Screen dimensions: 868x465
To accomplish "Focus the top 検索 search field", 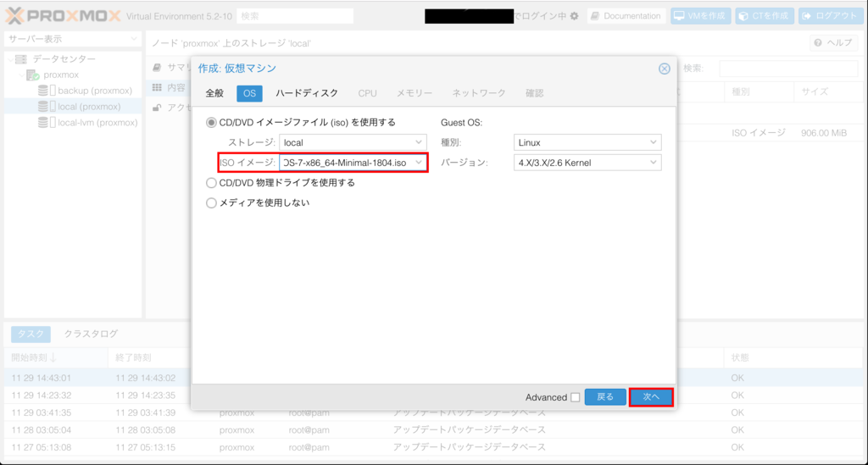I will [x=295, y=16].
